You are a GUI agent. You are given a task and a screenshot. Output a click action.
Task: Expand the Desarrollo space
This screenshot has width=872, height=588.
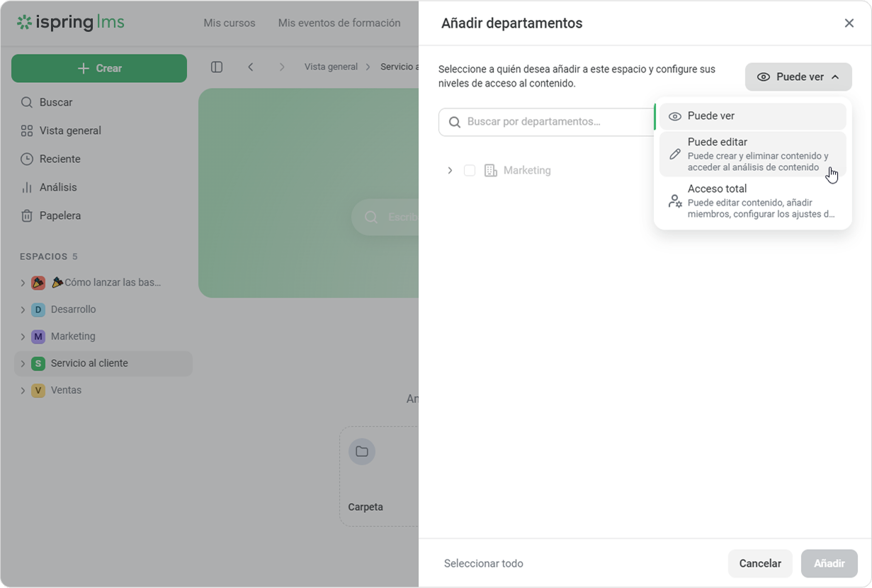[23, 310]
